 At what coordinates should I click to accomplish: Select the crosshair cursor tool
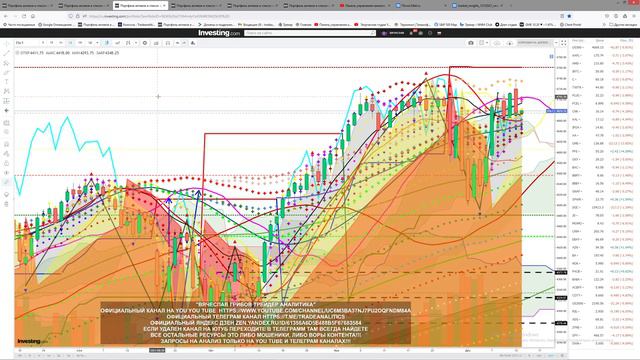coord(6,44)
